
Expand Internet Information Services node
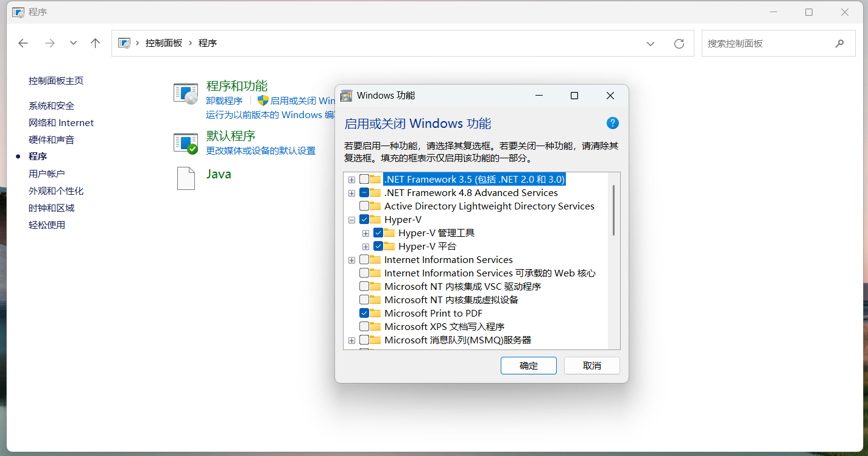pos(351,260)
